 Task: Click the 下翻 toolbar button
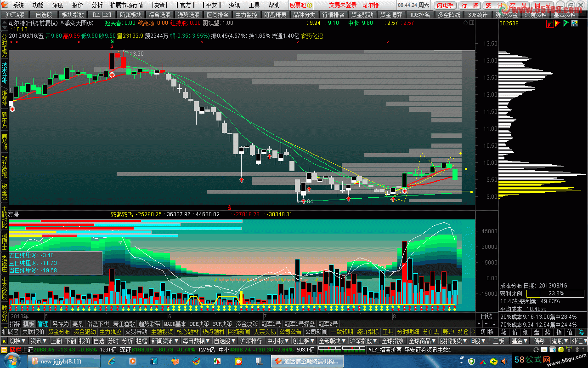coord(71,341)
